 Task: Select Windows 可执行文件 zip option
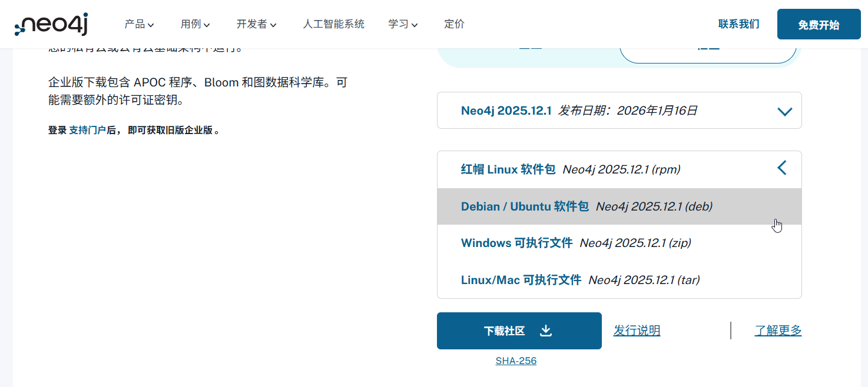[x=619, y=243]
